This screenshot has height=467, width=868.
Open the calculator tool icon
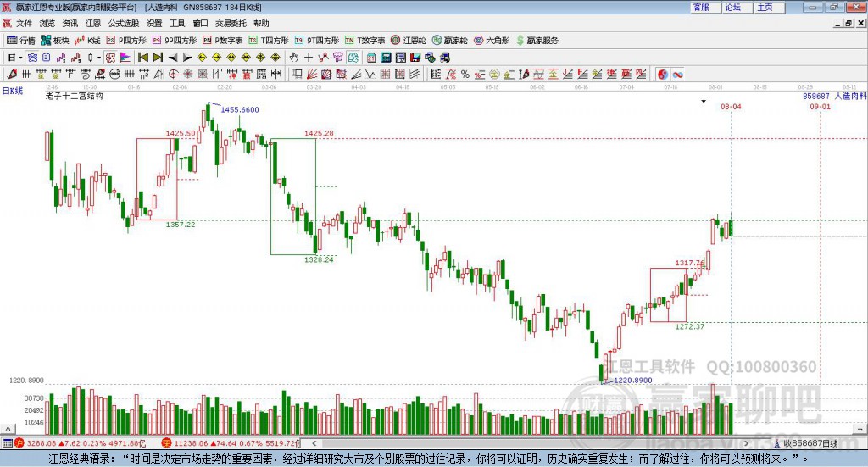386,58
